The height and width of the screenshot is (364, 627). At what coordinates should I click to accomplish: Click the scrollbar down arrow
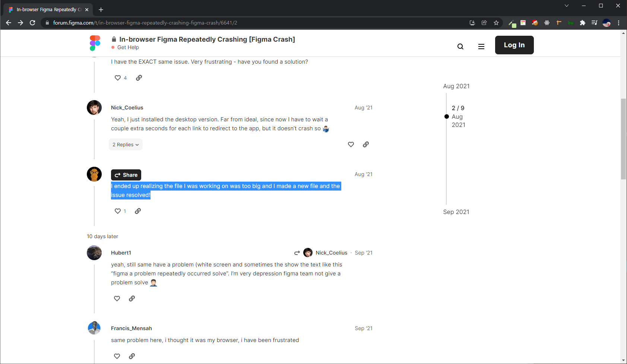623,361
